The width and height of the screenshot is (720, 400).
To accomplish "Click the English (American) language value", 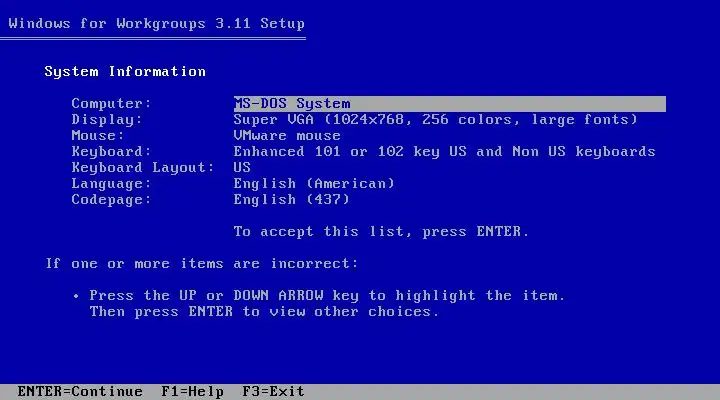I will (314, 184).
